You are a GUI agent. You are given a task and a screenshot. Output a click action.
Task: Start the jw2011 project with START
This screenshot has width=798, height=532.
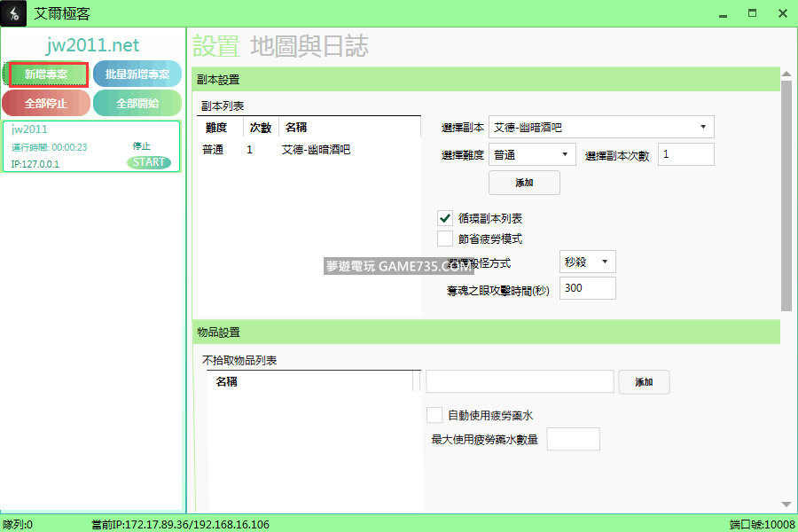(149, 162)
